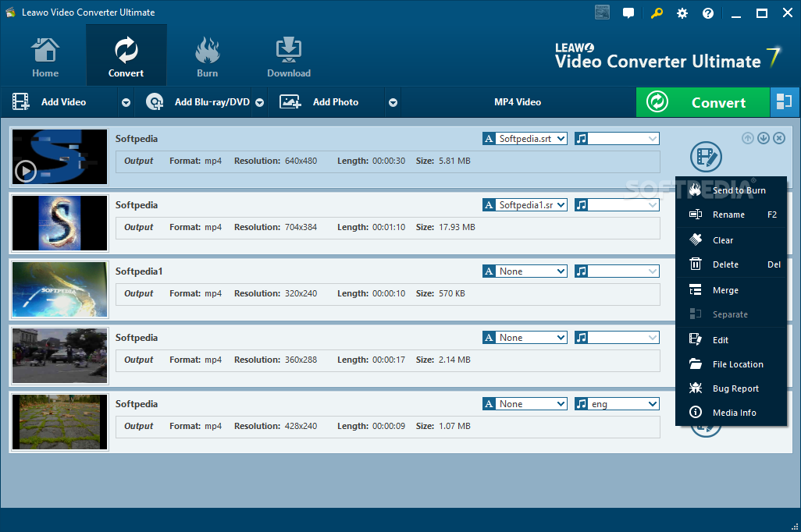Open Media Info from context menu
The image size is (801, 532).
(731, 413)
